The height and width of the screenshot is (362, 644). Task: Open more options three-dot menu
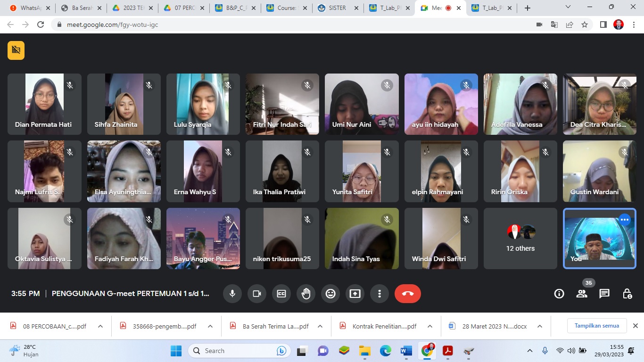pos(380,294)
